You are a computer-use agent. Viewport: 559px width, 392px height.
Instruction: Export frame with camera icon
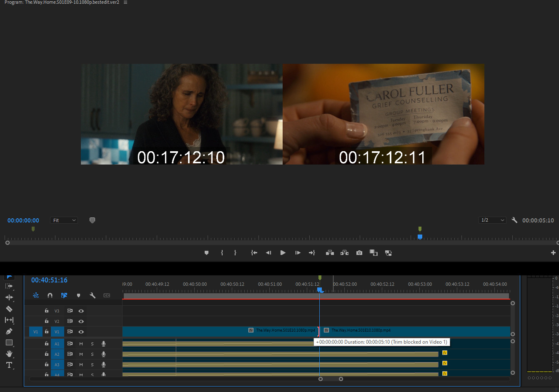359,253
